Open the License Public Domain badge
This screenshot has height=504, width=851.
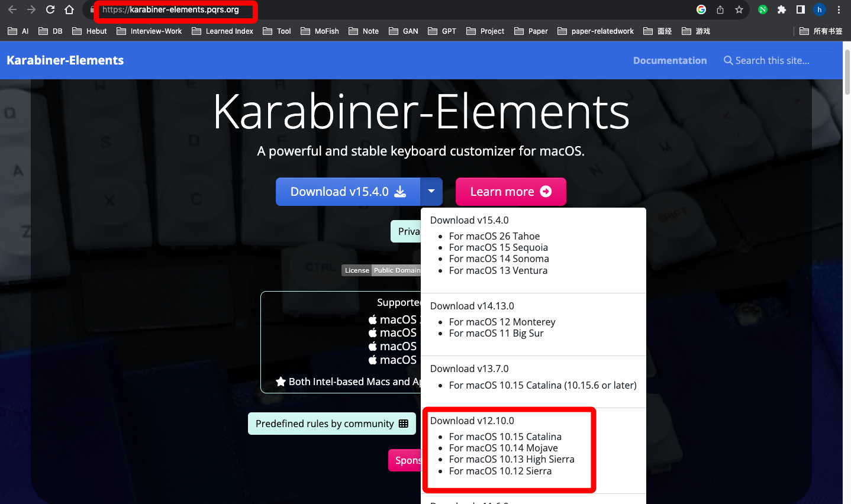coord(382,270)
